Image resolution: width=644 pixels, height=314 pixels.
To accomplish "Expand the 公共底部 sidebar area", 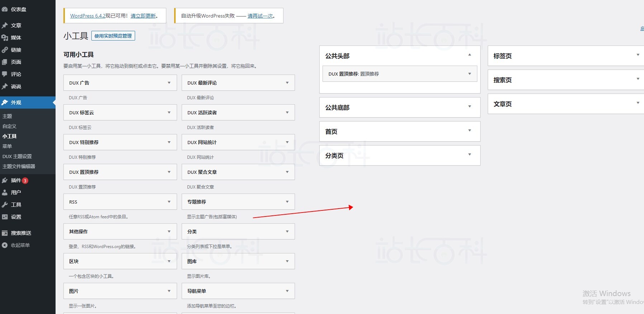I will tap(469, 106).
